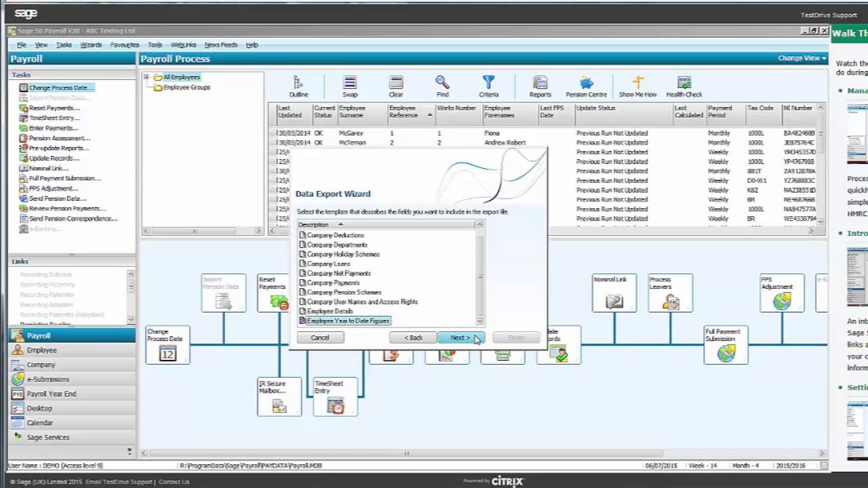The width and height of the screenshot is (868, 488).
Task: Open the Nominal Link flow icon
Action: (614, 293)
